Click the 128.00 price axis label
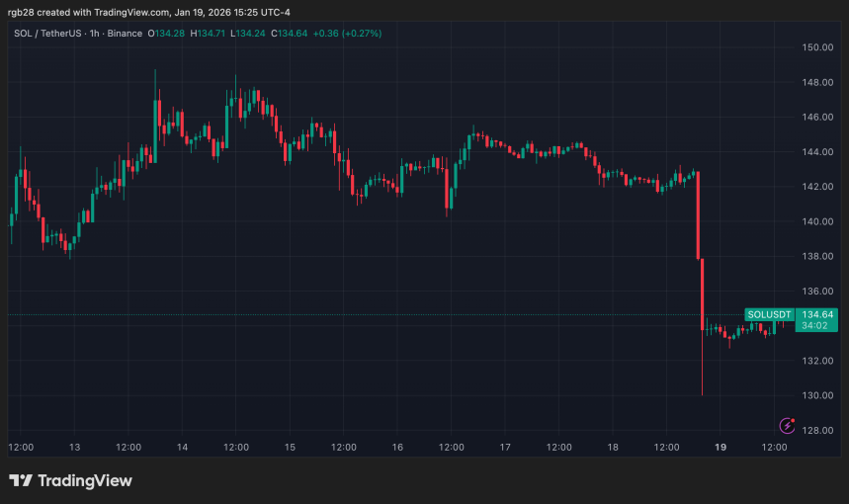This screenshot has width=849, height=504. pos(816,431)
